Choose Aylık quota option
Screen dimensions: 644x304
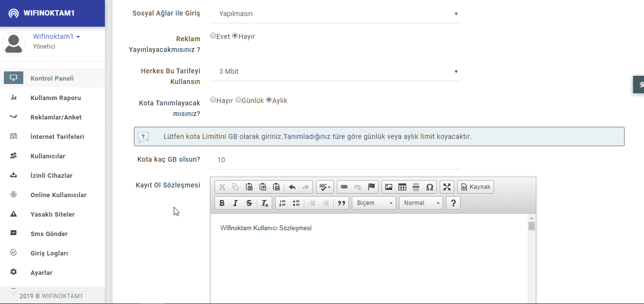(x=269, y=100)
